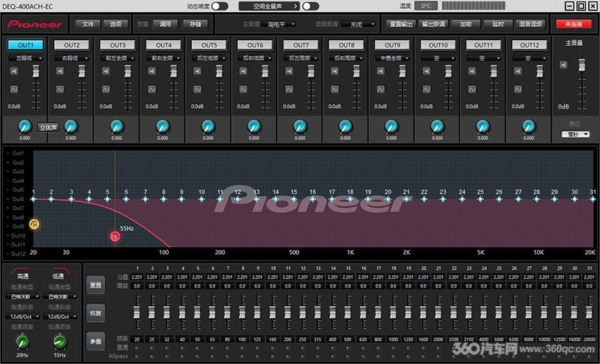Check the 直通 box for band 1
The width and height of the screenshot is (600, 364).
tap(137, 348)
